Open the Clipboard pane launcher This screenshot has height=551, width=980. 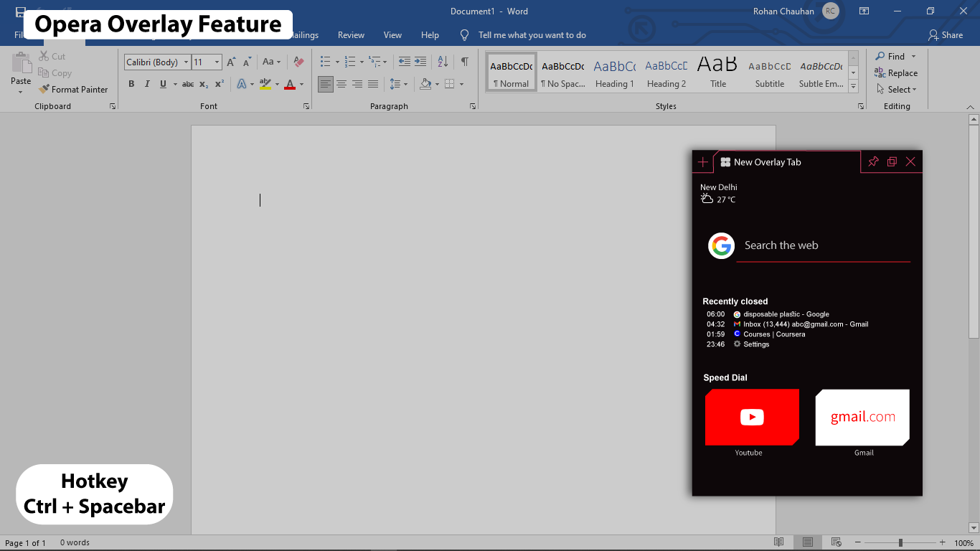click(x=113, y=106)
